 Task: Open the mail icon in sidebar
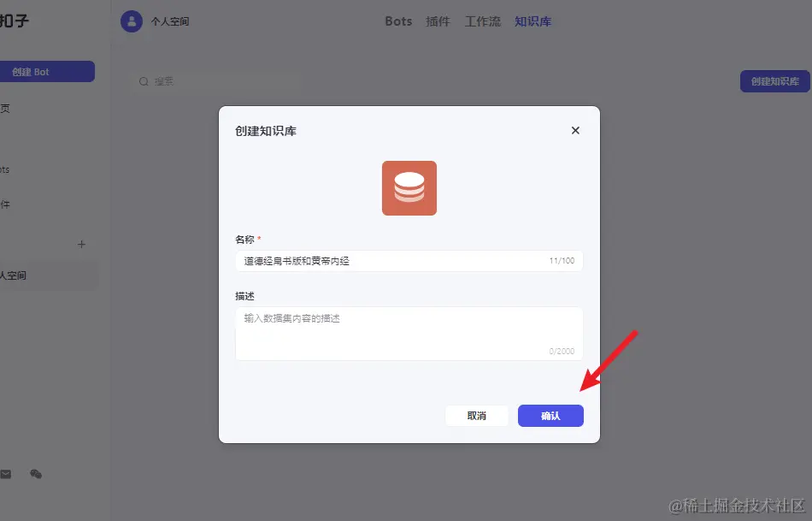[6, 474]
